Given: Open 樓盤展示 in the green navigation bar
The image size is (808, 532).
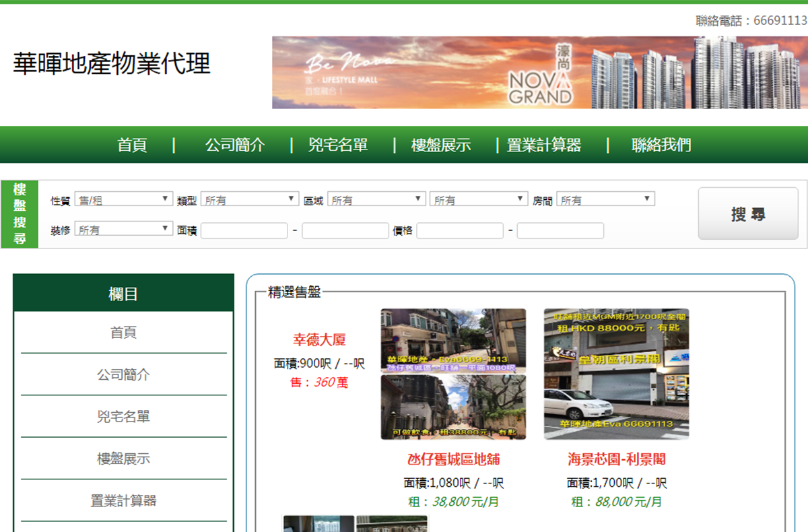Looking at the screenshot, I should pos(441,145).
